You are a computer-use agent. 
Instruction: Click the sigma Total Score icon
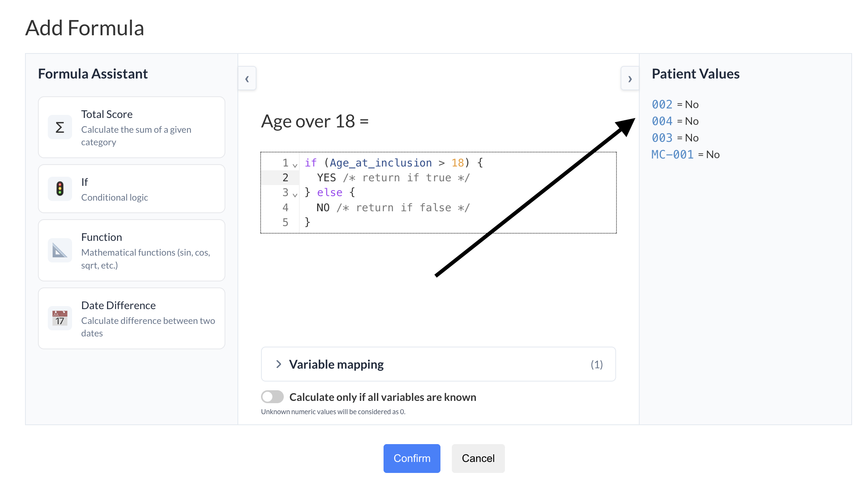tap(60, 127)
